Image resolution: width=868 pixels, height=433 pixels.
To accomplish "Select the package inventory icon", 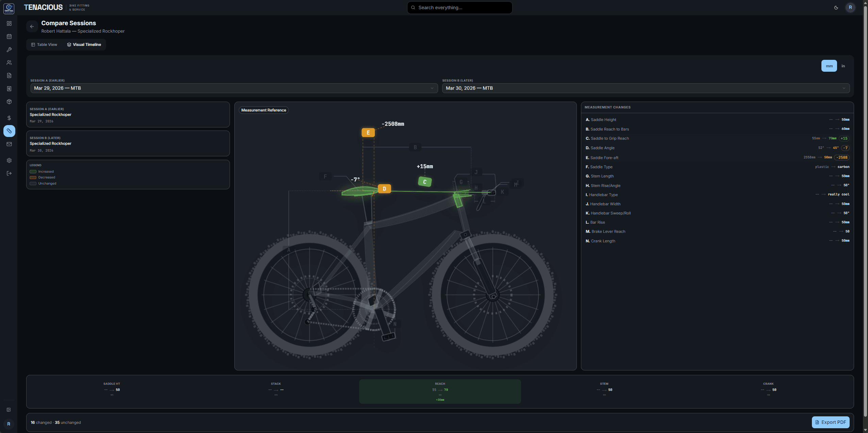I will [x=9, y=102].
